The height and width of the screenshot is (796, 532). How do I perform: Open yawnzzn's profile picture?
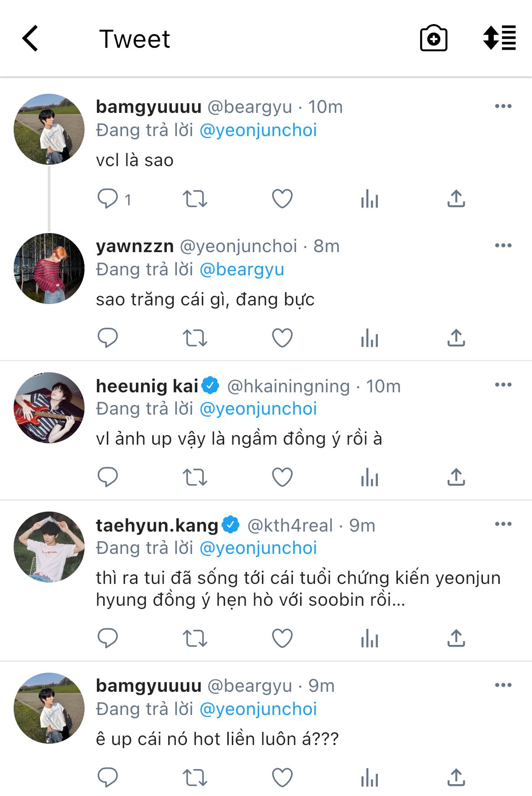point(49,269)
